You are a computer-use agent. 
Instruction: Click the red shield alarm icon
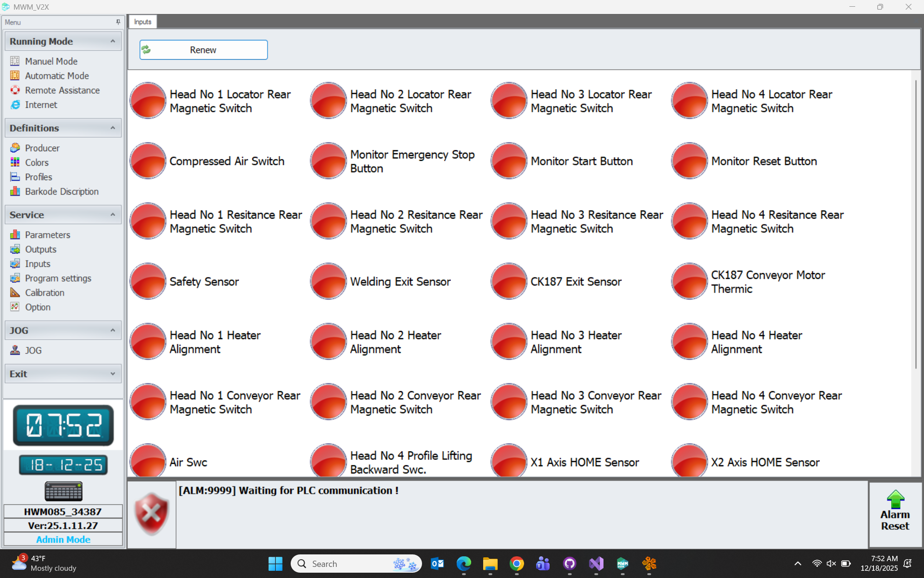tap(152, 514)
